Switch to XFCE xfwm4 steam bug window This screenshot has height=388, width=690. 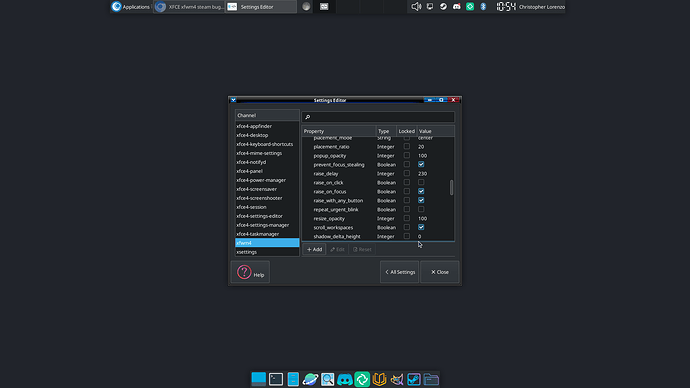(189, 7)
